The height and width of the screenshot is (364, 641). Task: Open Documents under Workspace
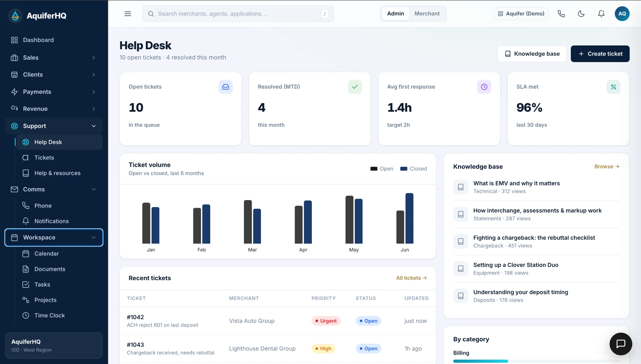point(60,269)
